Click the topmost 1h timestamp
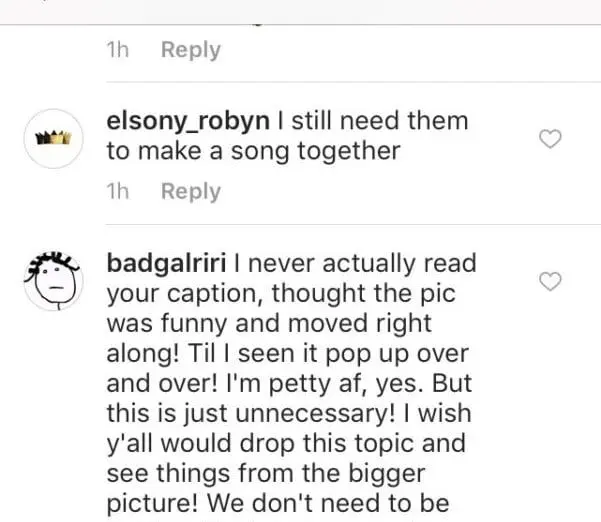Viewport: 601px width, 522px height. coord(118,49)
